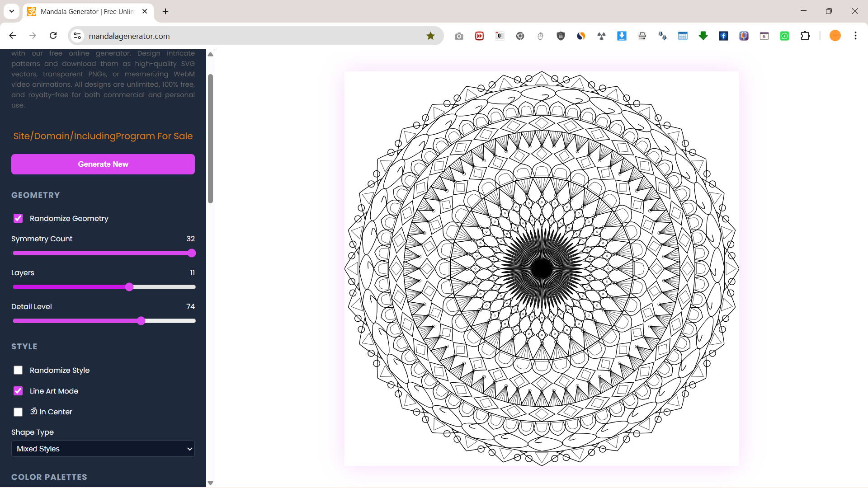The image size is (868, 488).
Task: Select the Mandala Generator browser tab
Action: [87, 12]
